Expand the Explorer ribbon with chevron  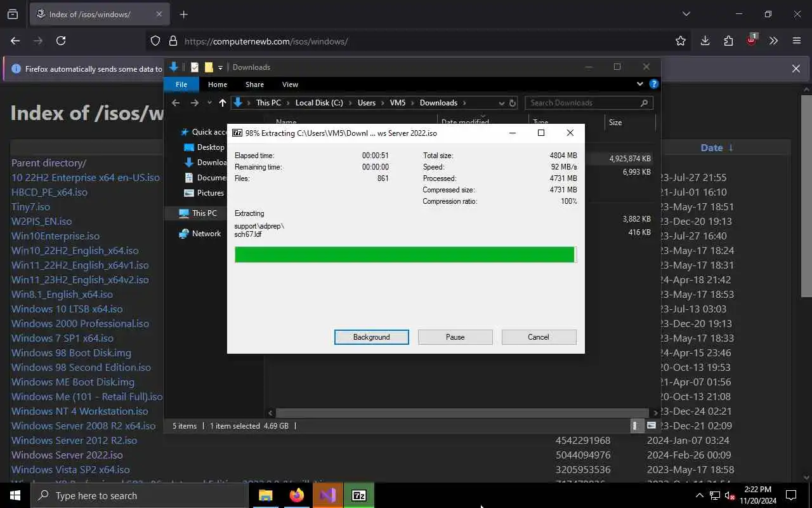click(x=639, y=84)
